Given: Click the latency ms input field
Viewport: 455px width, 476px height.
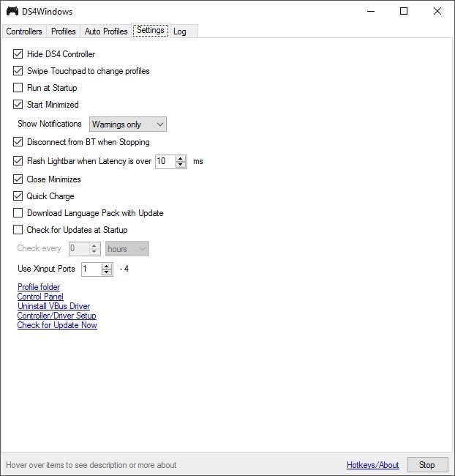Looking at the screenshot, I should tap(165, 161).
